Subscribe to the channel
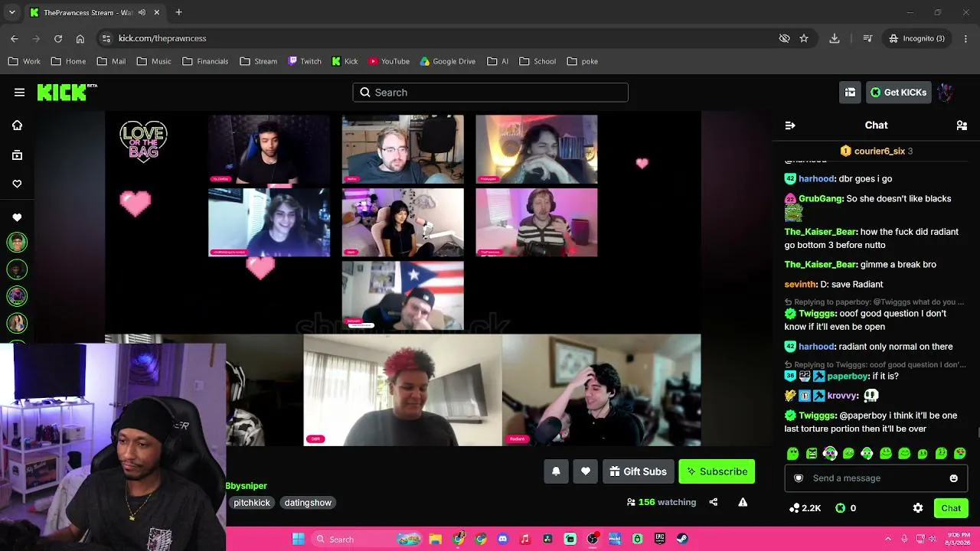 click(x=717, y=471)
